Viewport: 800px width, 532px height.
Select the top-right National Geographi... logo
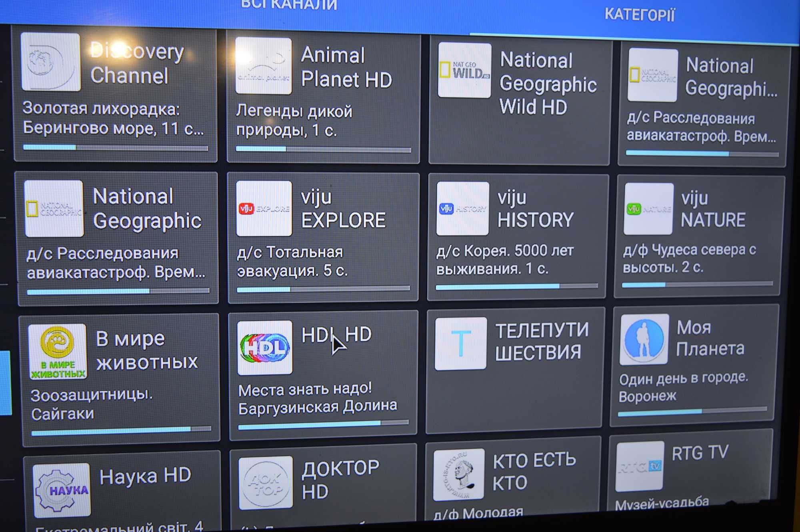pyautogui.click(x=653, y=75)
